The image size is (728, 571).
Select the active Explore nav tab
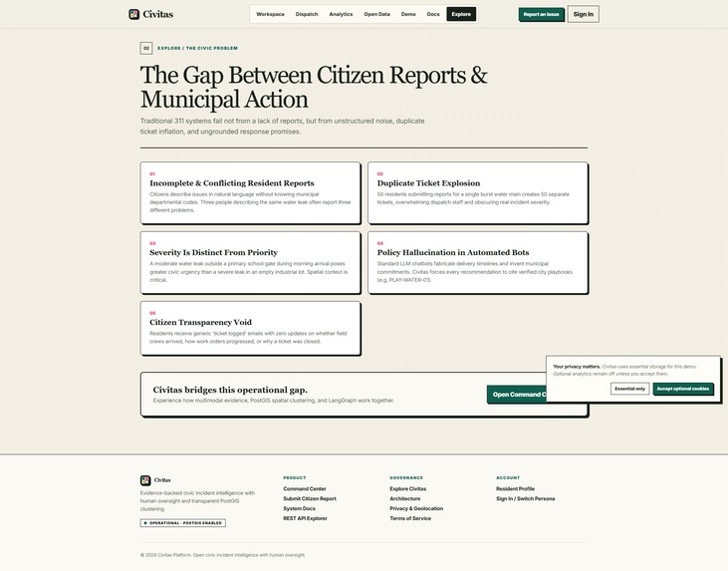tap(461, 14)
